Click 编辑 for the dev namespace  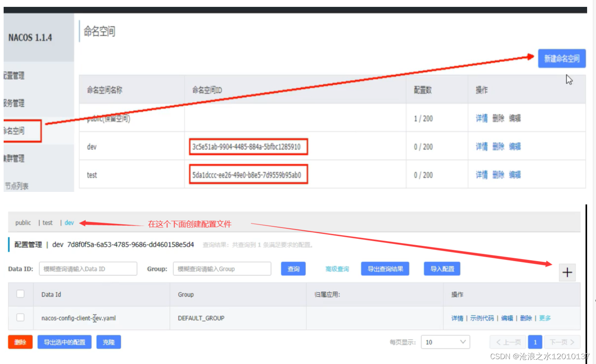coord(515,147)
